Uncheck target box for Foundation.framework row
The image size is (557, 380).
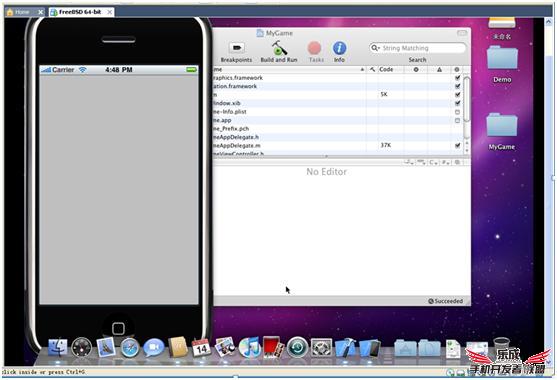[x=457, y=86]
